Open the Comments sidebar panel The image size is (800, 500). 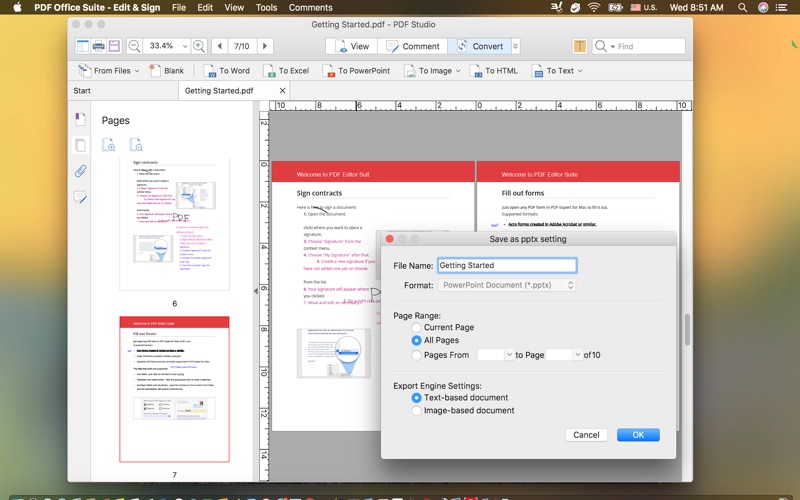(x=80, y=197)
